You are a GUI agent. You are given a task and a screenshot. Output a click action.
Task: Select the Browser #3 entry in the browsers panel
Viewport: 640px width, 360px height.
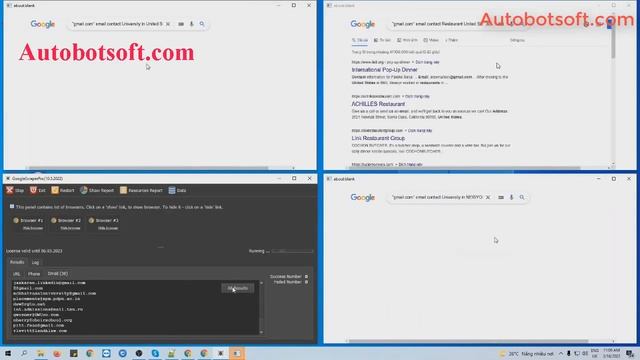click(x=103, y=220)
